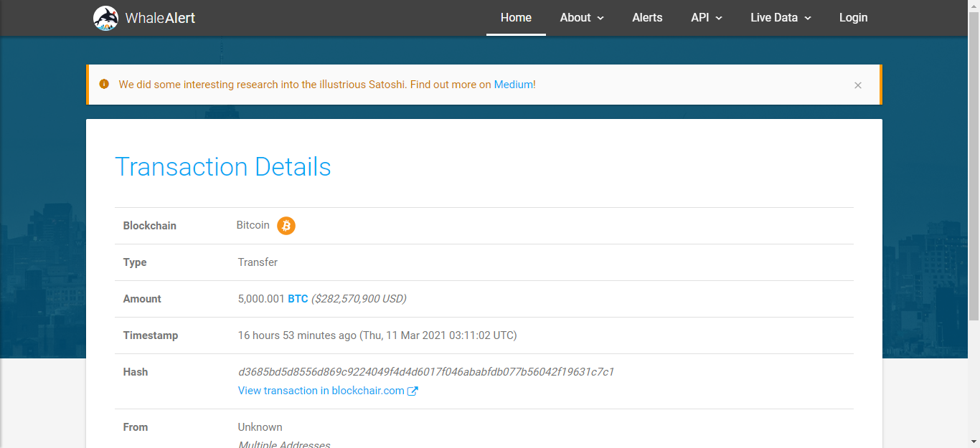Click the Timestamp row label
The height and width of the screenshot is (448, 980).
click(x=151, y=335)
